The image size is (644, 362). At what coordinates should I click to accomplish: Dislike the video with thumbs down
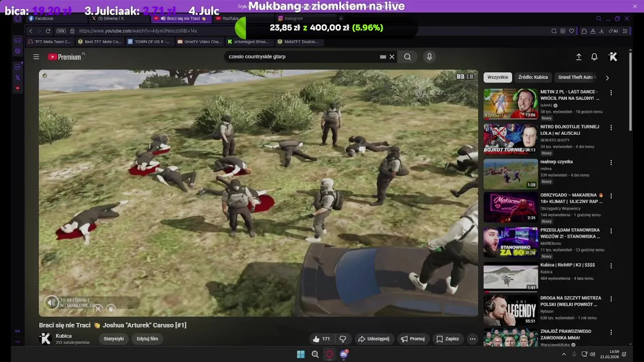click(343, 339)
